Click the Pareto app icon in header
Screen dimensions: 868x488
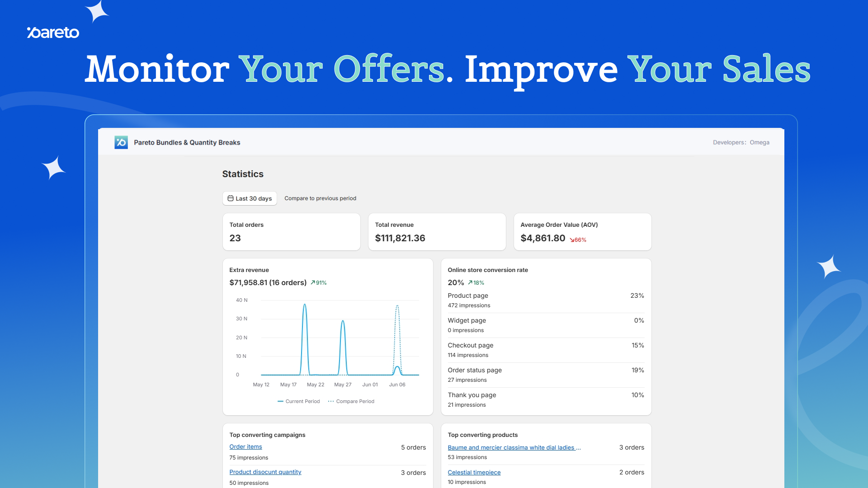pos(121,142)
